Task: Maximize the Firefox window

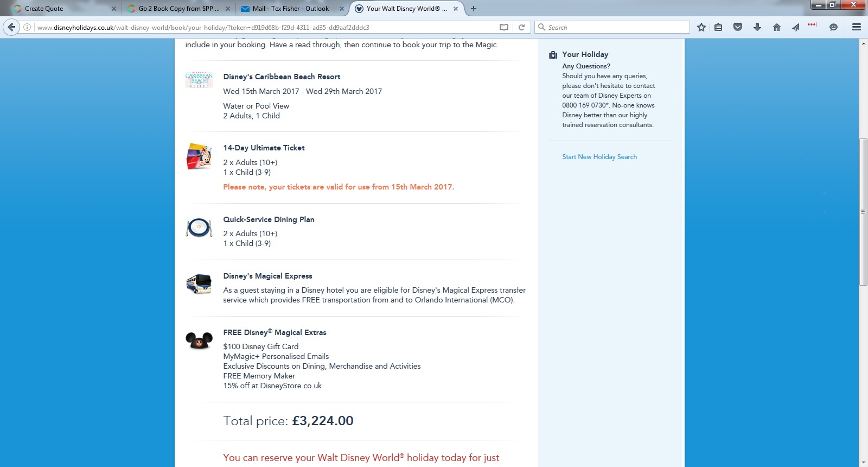Action: point(832,5)
